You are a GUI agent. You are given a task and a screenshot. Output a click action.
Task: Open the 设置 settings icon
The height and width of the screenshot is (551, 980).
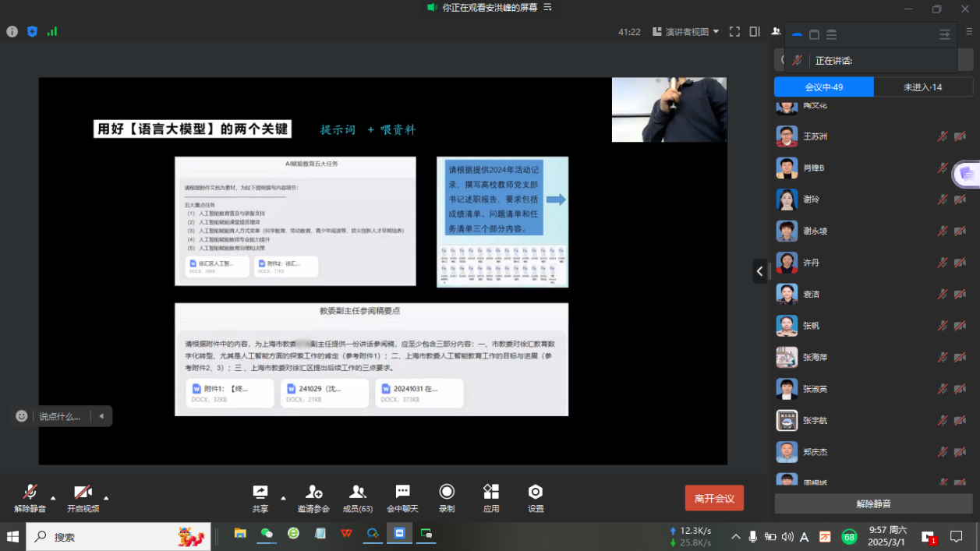point(536,496)
